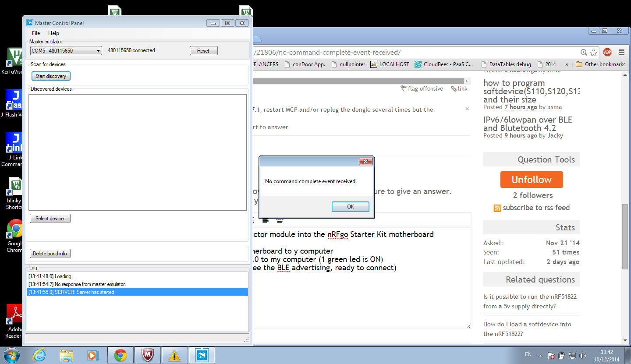This screenshot has width=631, height=364.
Task: Open the Chrome hamburger menu icon
Action: tap(621, 53)
